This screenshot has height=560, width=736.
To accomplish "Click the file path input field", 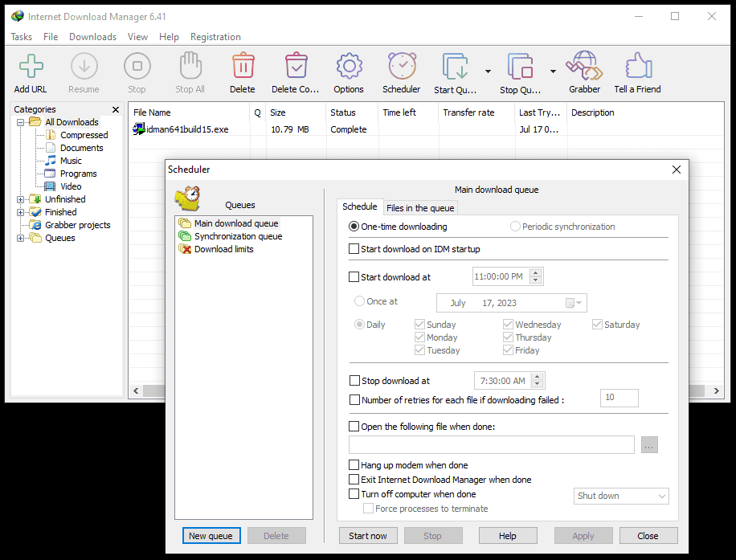I will click(492, 444).
